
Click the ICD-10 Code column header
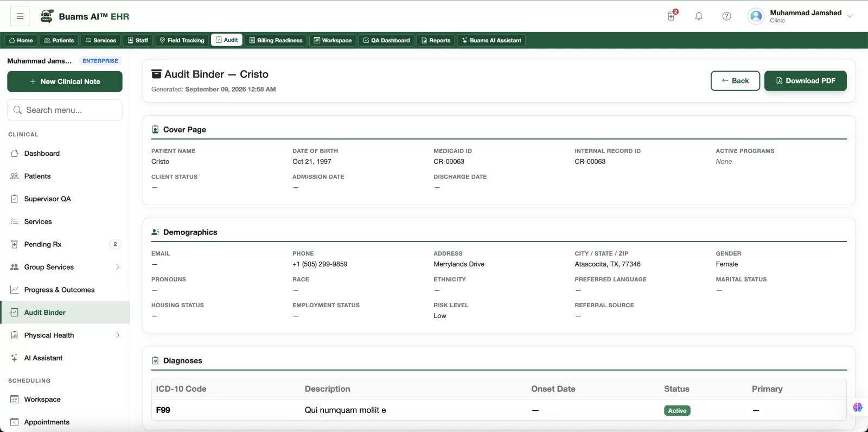pos(181,389)
